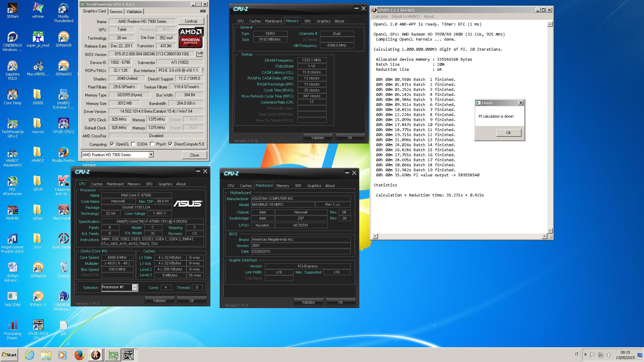This screenshot has width=644, height=362.
Task: Click the GPUPI vertical scrollbar down arrow
Action: (x=550, y=231)
